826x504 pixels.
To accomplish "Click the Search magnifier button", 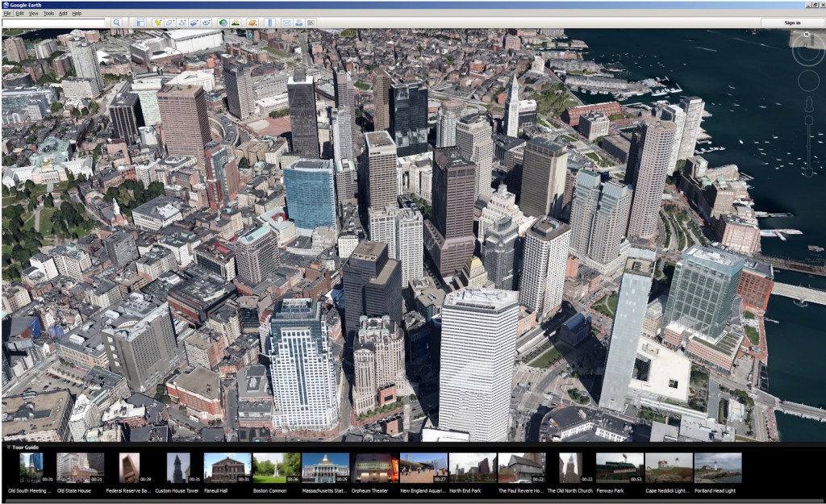I will click(115, 23).
